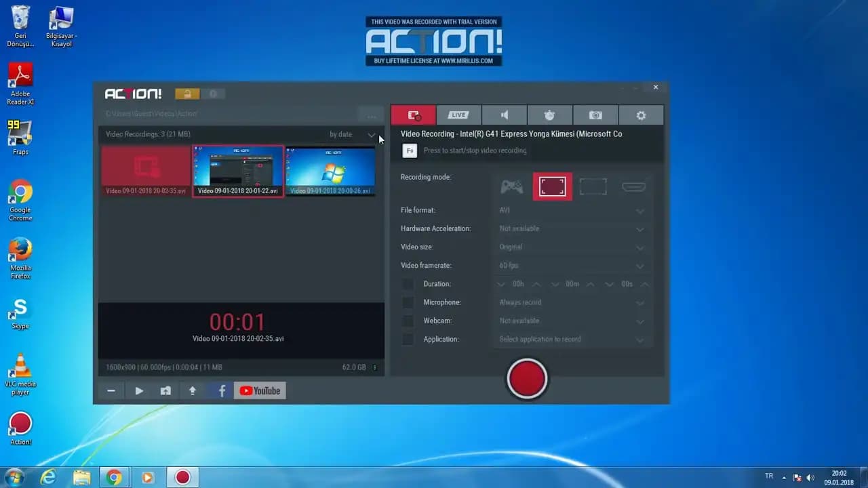Open the settings gear tab
Screen dimensions: 868x488
(641, 115)
